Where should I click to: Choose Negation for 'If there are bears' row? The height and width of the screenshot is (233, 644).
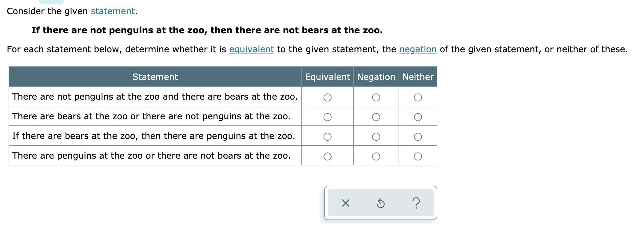click(x=376, y=137)
